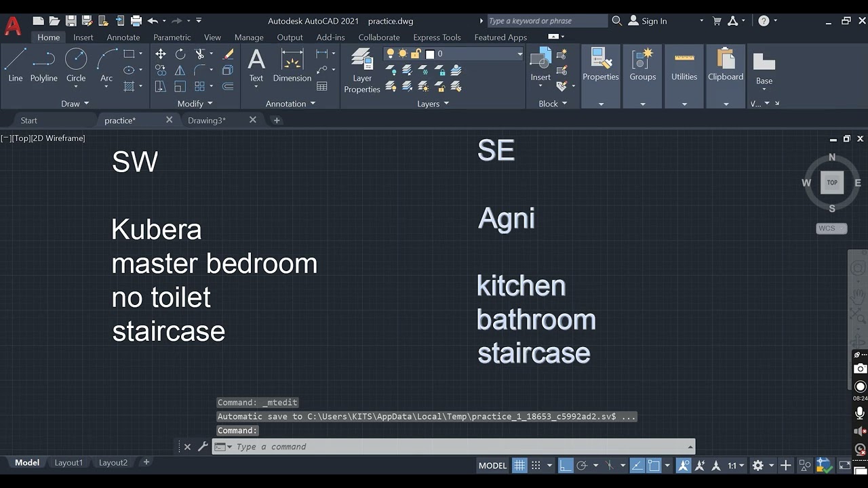Click the layer 0 color swatch

430,54
